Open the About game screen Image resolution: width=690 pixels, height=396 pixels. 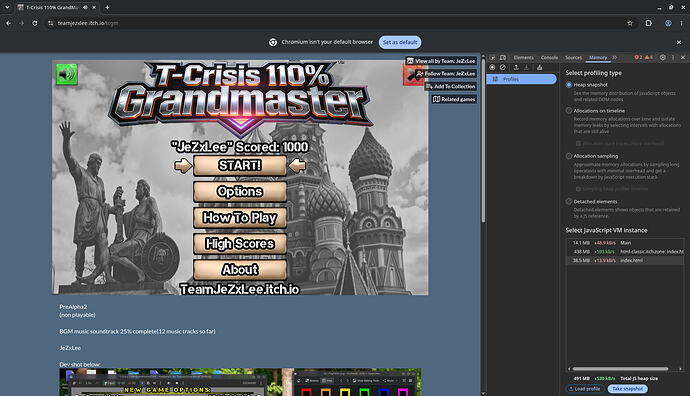[x=240, y=269]
